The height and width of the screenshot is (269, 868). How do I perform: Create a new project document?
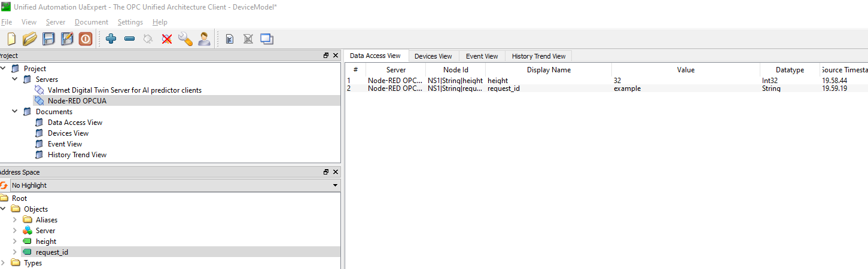[x=11, y=39]
